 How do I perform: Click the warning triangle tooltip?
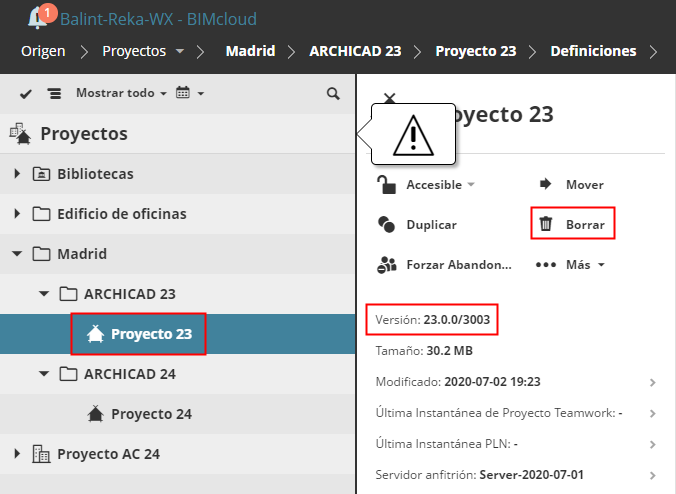(x=413, y=134)
